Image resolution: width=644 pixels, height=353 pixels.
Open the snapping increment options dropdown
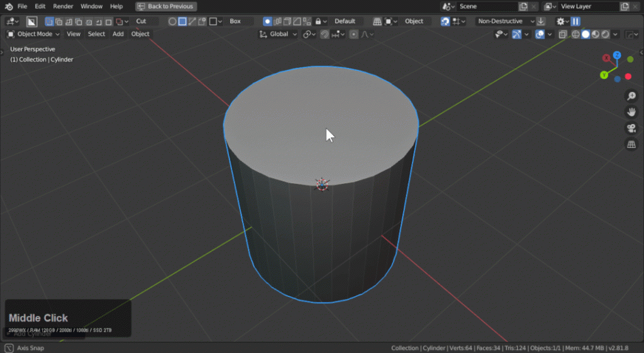[x=338, y=34]
